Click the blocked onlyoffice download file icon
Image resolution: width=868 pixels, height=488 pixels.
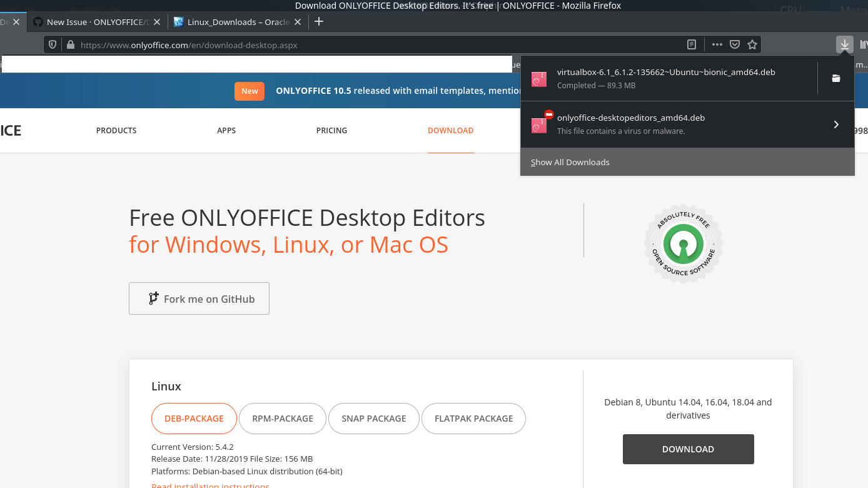[x=539, y=125]
